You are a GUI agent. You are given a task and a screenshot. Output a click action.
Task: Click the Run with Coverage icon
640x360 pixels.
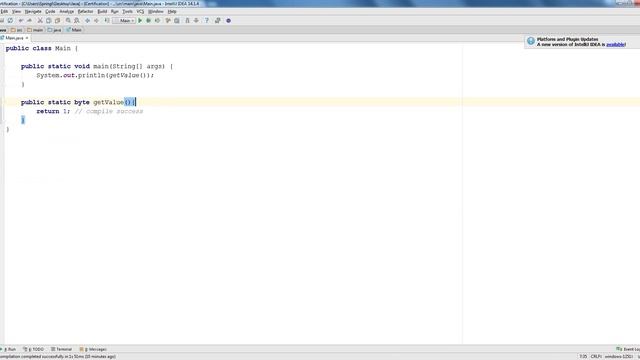(158, 20)
